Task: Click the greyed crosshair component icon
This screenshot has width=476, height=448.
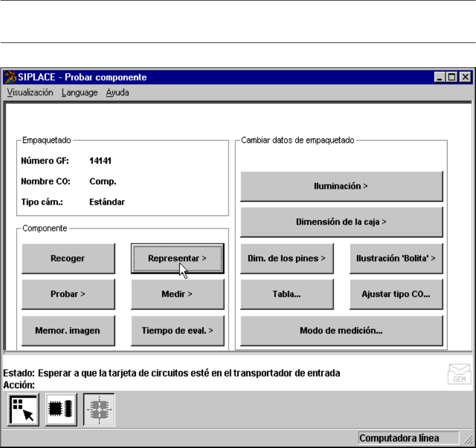Action: coord(99,409)
